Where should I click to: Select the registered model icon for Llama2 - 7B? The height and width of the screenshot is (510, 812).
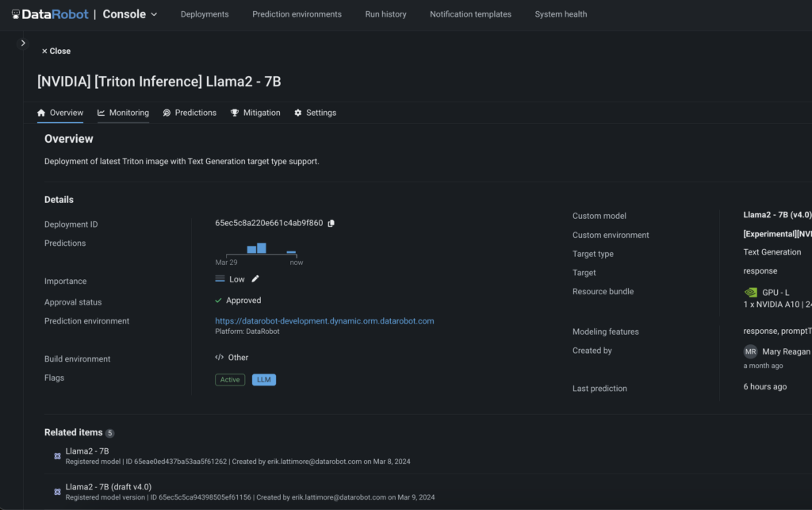click(56, 455)
